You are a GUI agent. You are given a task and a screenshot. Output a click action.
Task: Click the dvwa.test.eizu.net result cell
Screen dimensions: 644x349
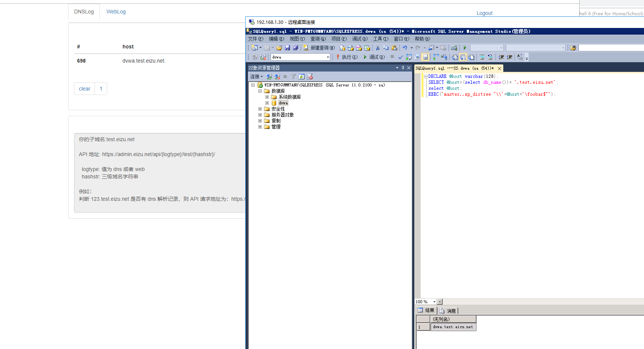[453, 327]
